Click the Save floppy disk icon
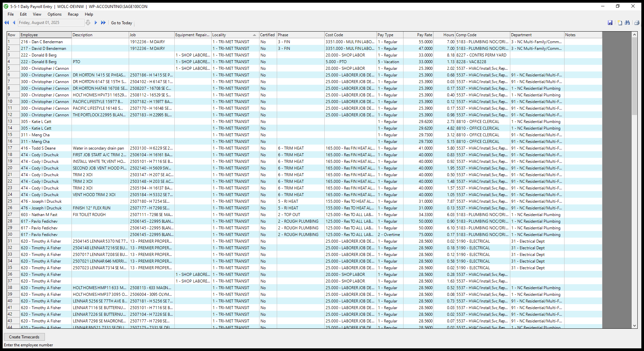This screenshot has height=351, width=644. [610, 23]
